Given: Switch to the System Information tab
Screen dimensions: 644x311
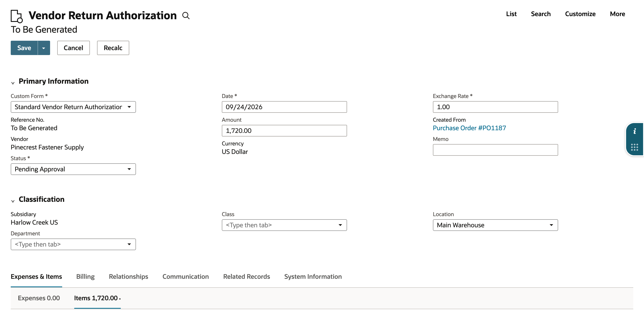Looking at the screenshot, I should (313, 277).
